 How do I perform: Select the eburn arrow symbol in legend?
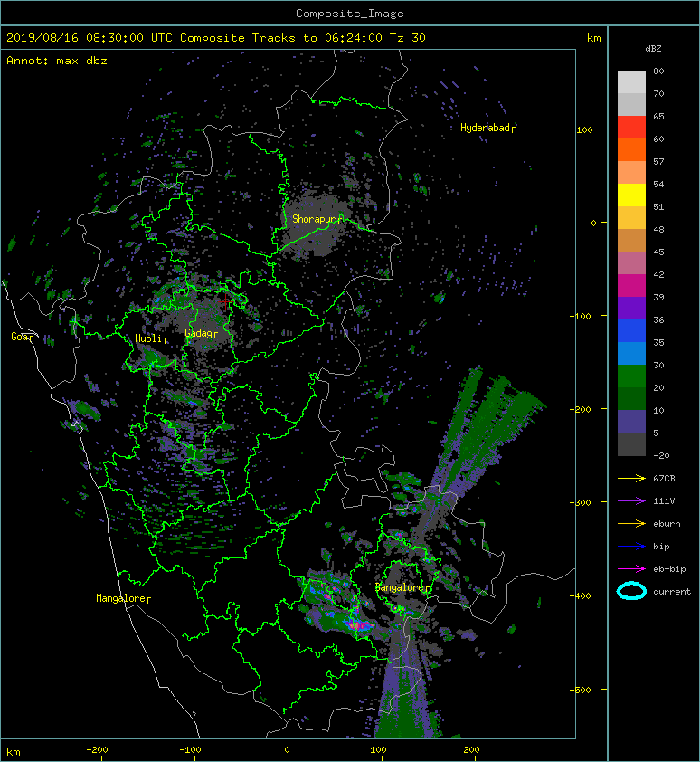tap(631, 524)
